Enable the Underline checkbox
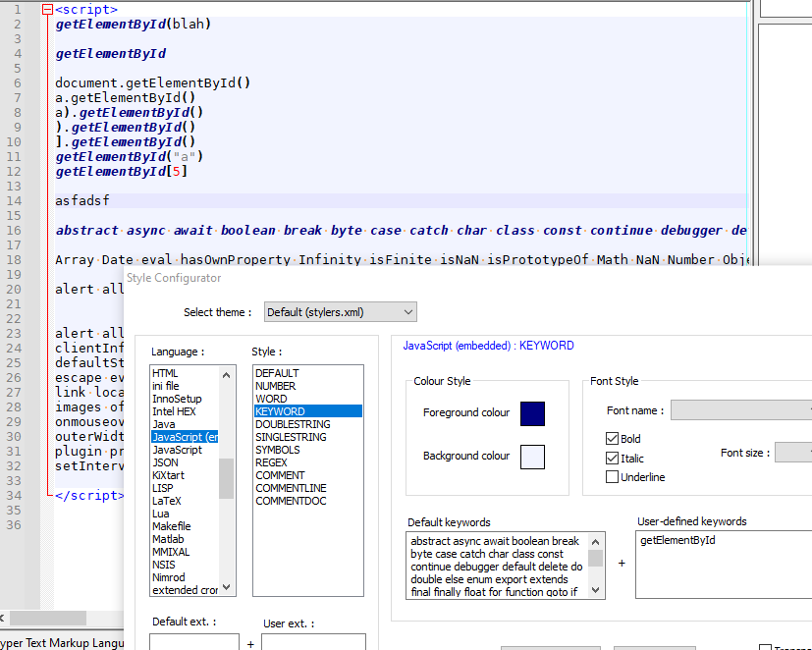The height and width of the screenshot is (650, 812). point(612,477)
